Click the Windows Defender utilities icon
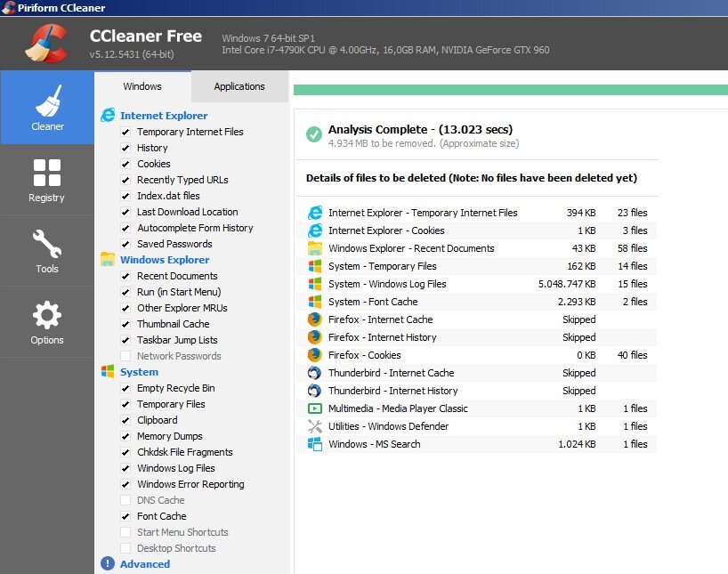The width and height of the screenshot is (728, 574). (315, 426)
